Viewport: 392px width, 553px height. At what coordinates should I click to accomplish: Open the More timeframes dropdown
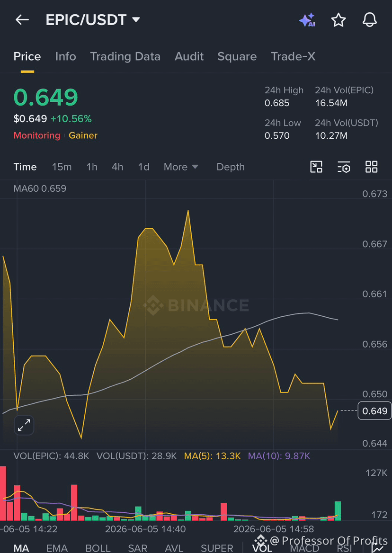[x=181, y=167]
